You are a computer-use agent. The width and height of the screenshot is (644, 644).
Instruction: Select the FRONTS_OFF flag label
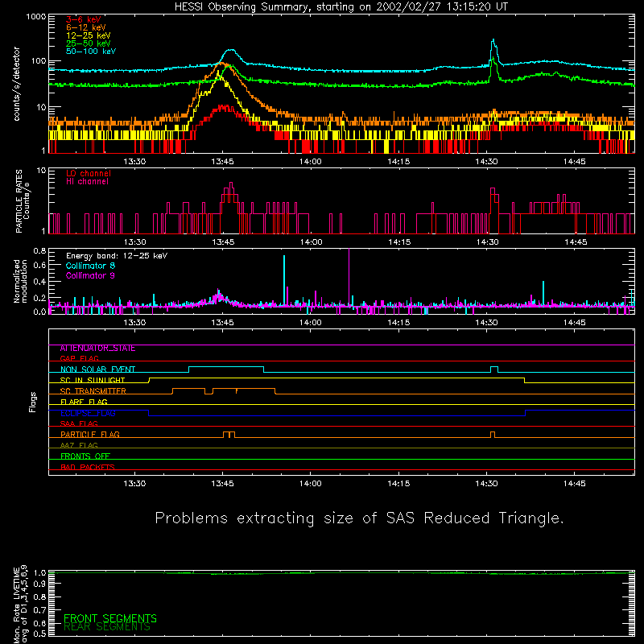[85, 456]
